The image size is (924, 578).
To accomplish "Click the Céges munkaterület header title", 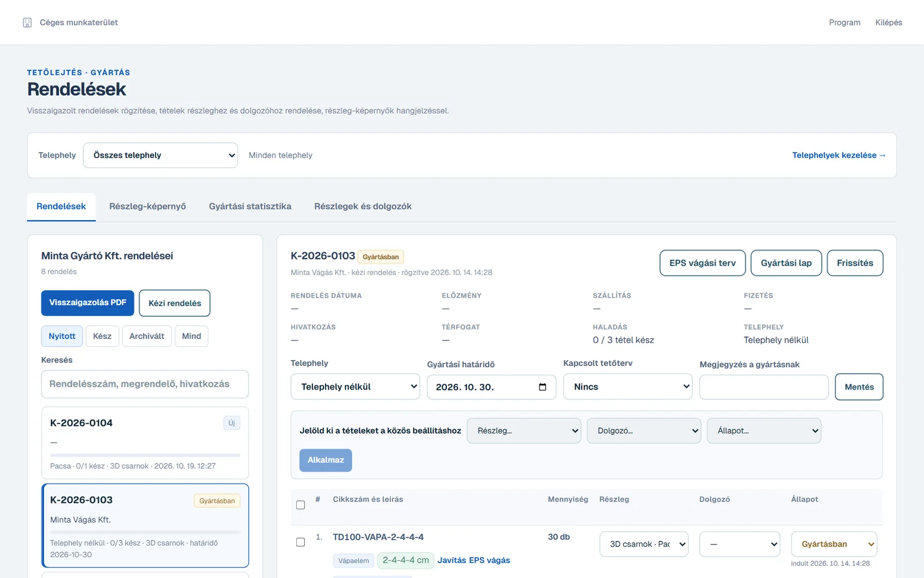I will pos(79,23).
